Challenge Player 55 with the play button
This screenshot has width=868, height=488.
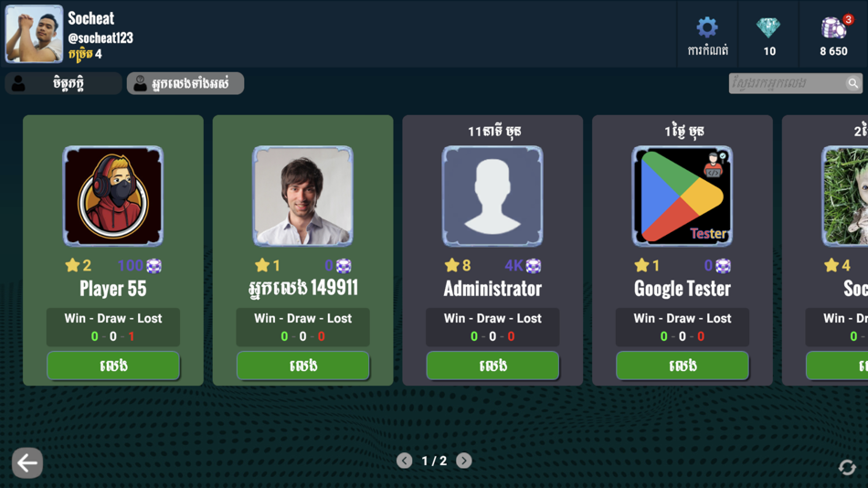click(113, 366)
